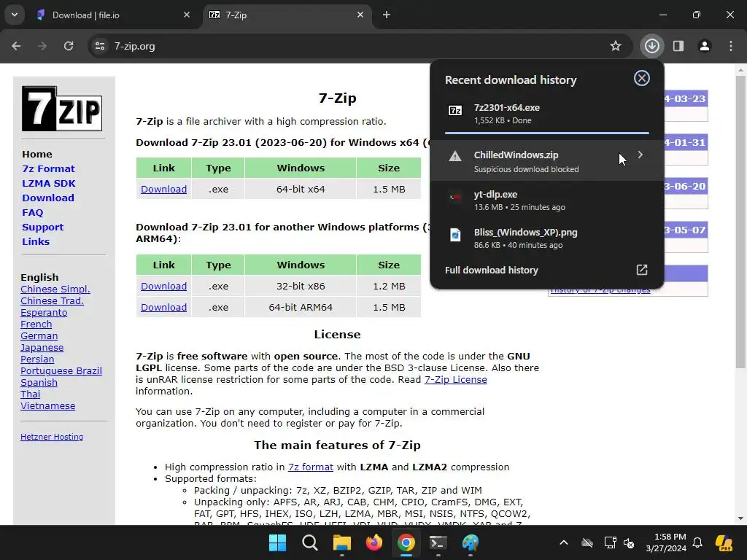
Task: Switch language to Portuguese Brazil
Action: [61, 371]
